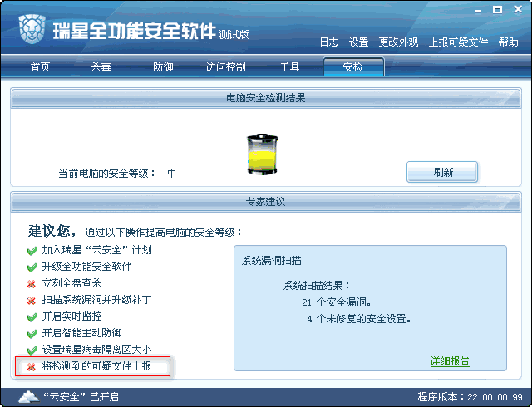The image size is (532, 407).
Task: Click the 电脑安全检测结果 section header
Action: tap(266, 98)
